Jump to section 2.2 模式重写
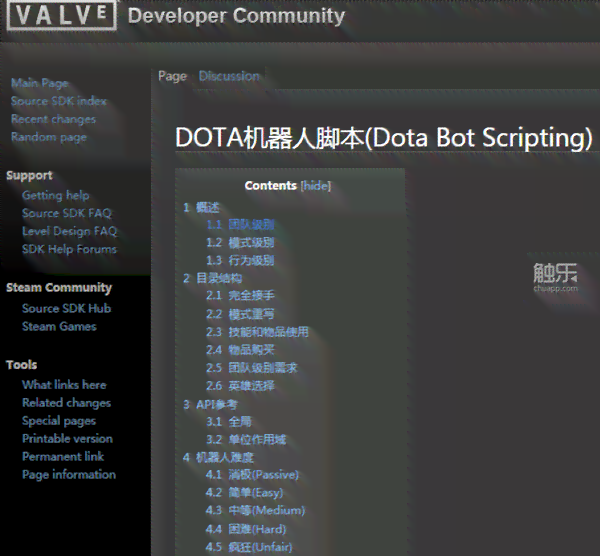Viewport: 600px width, 556px height. [240, 314]
